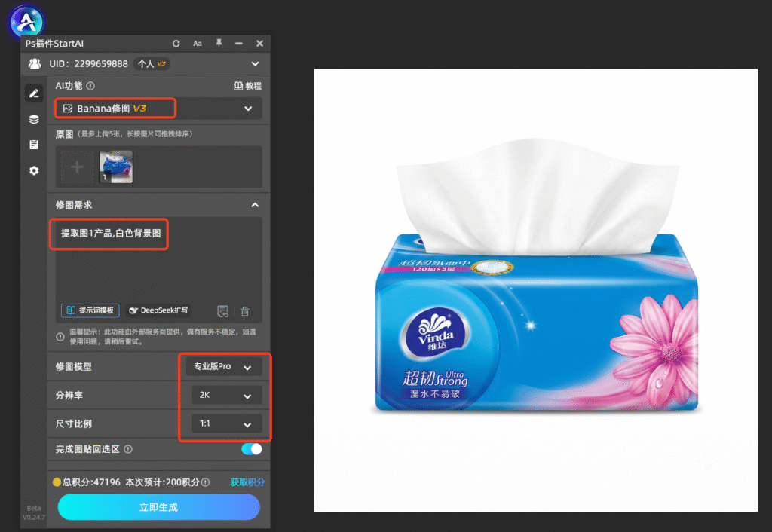The image size is (772, 532).
Task: Click the warning info icon by 温馨提示
Action: pos(60,337)
